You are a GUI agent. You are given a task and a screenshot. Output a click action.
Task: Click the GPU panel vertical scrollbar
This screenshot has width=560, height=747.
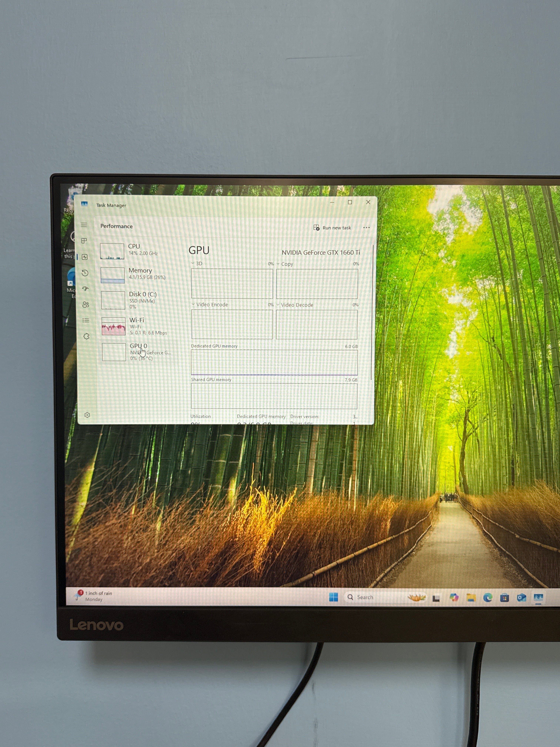pyautogui.click(x=372, y=312)
